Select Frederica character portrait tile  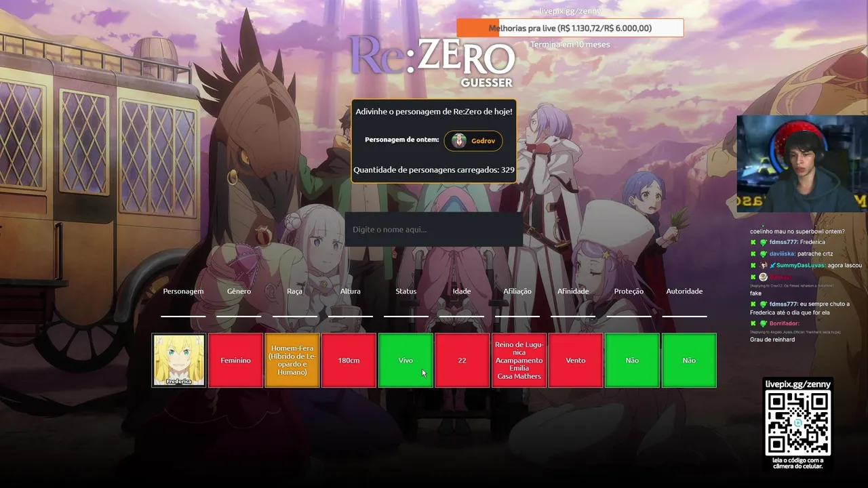point(179,360)
